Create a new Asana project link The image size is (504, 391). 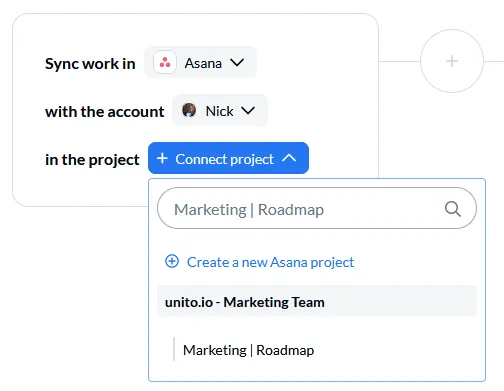[270, 262]
